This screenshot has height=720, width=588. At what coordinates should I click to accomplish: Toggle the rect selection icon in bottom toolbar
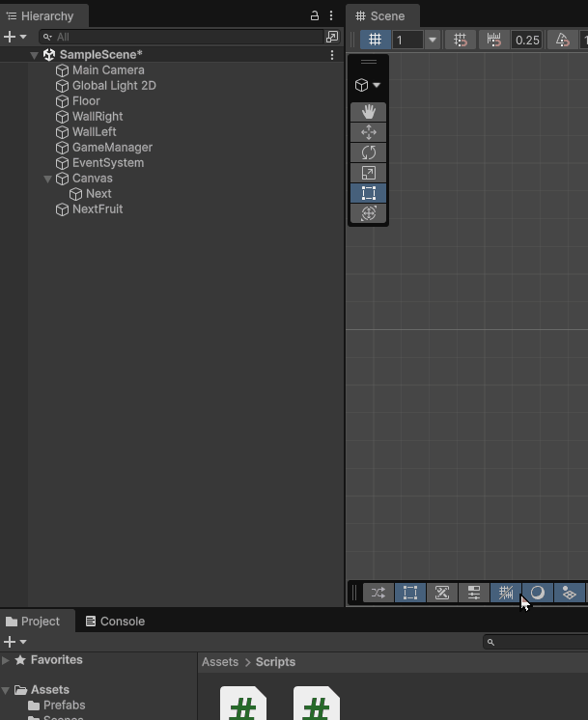pos(410,593)
